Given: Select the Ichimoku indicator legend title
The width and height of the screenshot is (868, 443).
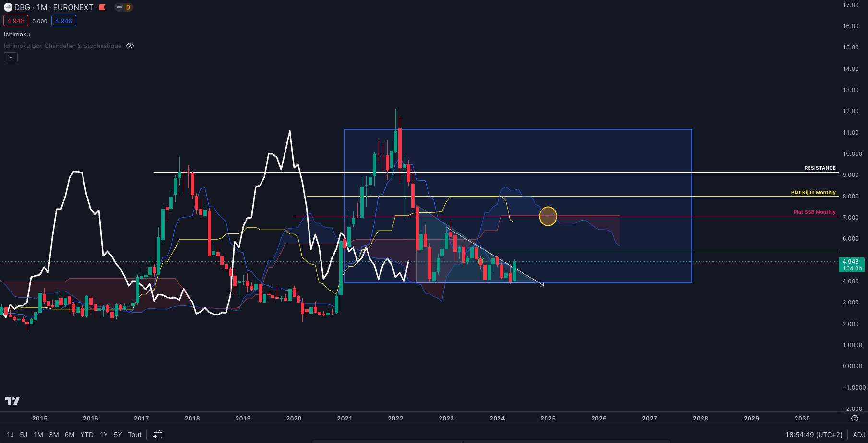Looking at the screenshot, I should click(x=17, y=35).
